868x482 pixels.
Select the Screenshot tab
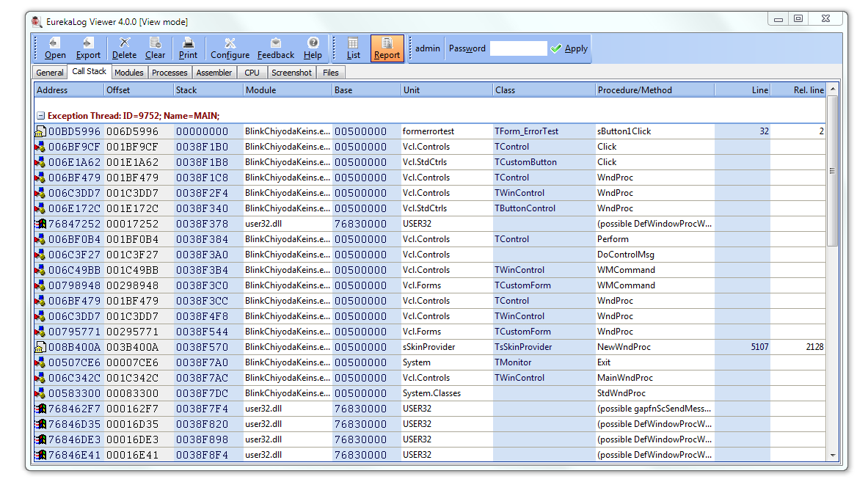(x=291, y=73)
